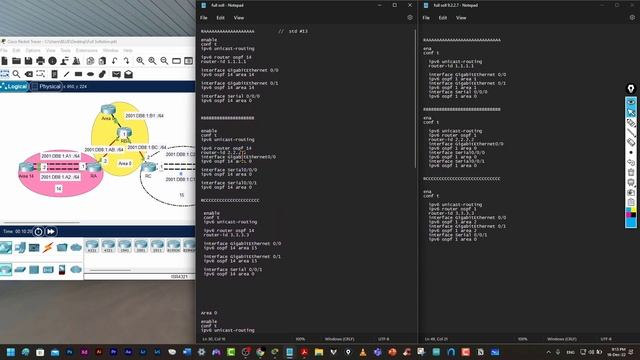Click Copy icon in Packet Tracer toolbar
This screenshot has width=640, height=360.
[90, 61]
